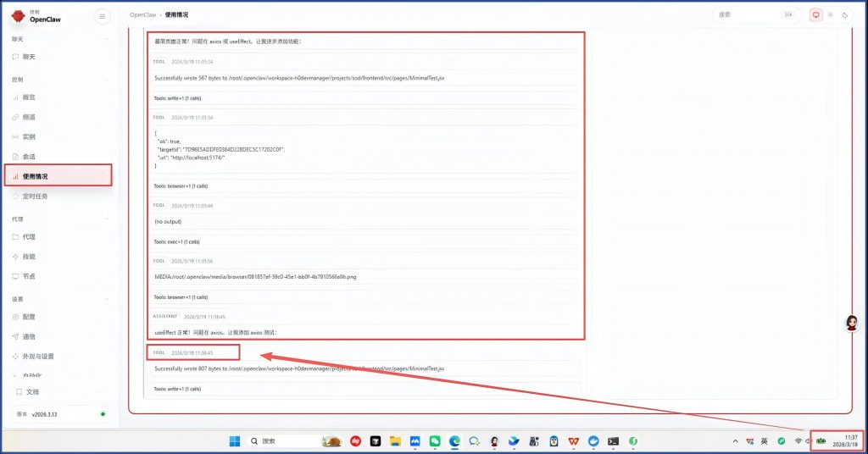Viewport: 868px width, 454px height.
Task: Click OpenClaw in the breadcrumb
Action: click(x=142, y=15)
